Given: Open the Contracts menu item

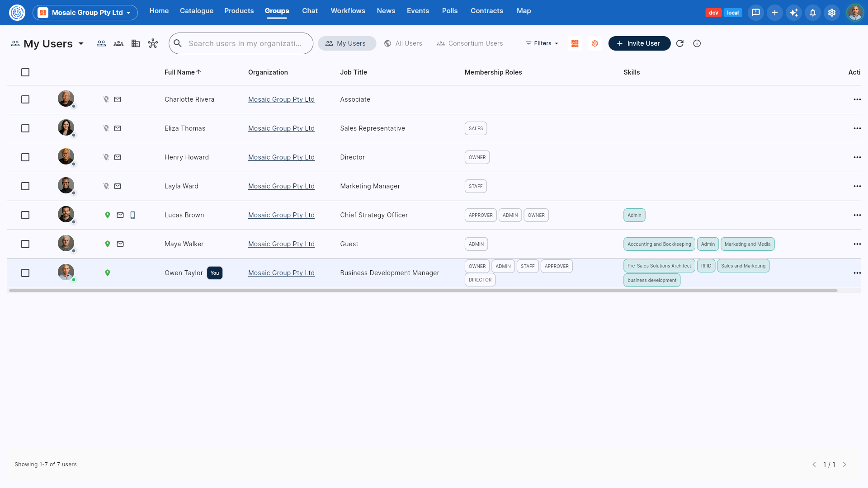Looking at the screenshot, I should coord(487,11).
